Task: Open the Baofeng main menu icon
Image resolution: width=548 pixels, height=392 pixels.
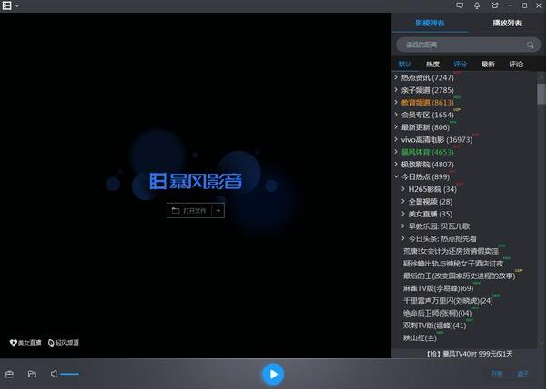Action: click(x=6, y=5)
